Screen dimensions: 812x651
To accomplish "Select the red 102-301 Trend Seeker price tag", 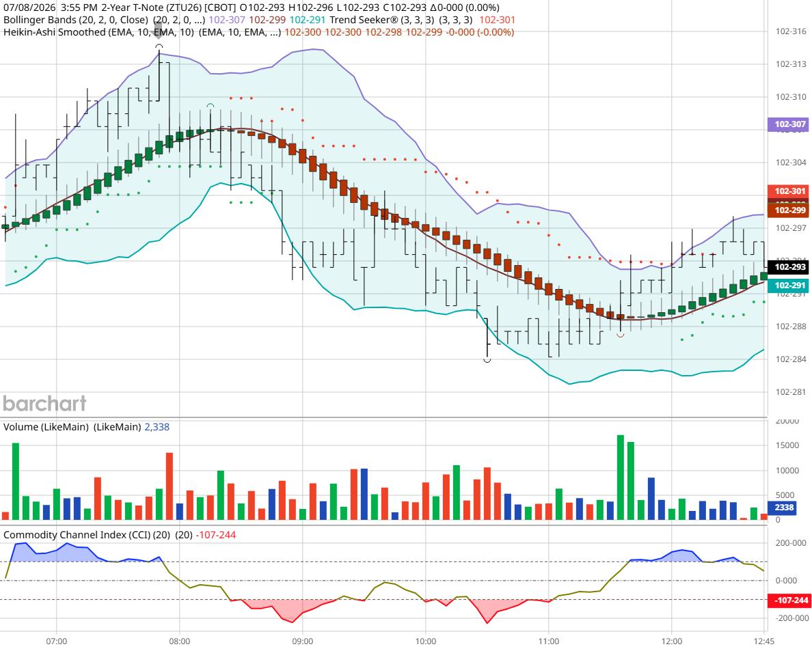I will point(787,191).
